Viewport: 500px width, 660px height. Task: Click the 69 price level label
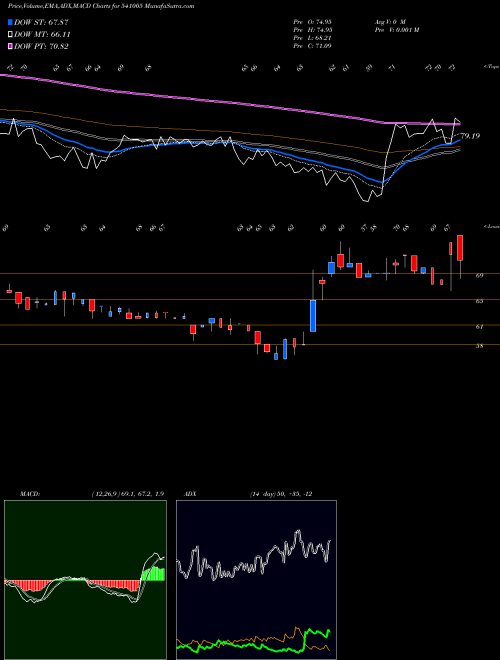(479, 275)
